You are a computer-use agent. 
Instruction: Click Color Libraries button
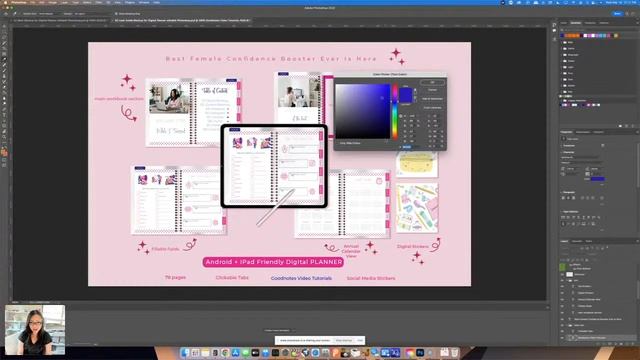pos(433,108)
